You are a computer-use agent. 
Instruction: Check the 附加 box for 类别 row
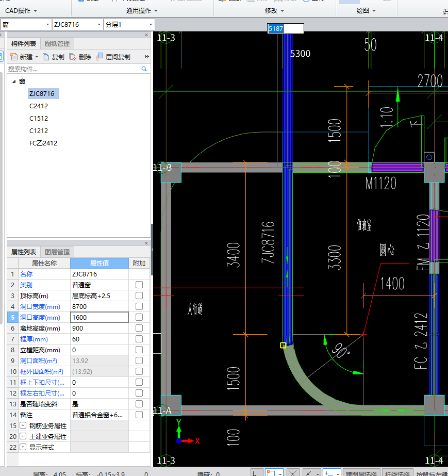[139, 285]
